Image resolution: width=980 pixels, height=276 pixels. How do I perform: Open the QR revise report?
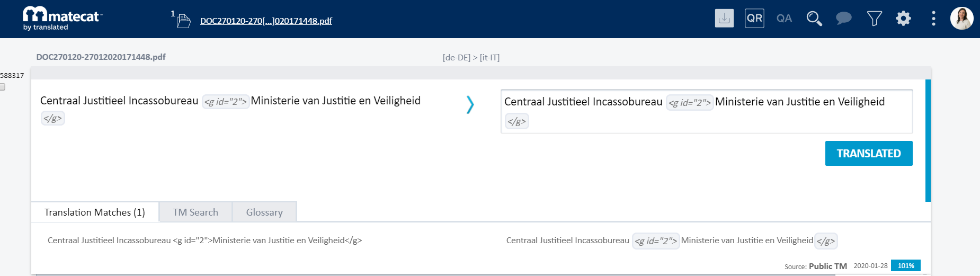754,19
